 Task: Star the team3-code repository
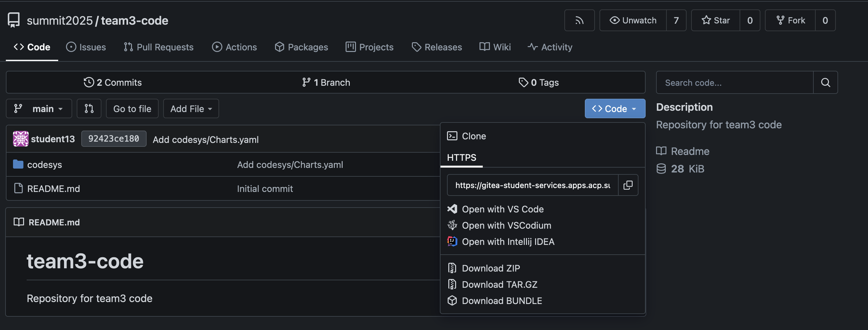(716, 20)
